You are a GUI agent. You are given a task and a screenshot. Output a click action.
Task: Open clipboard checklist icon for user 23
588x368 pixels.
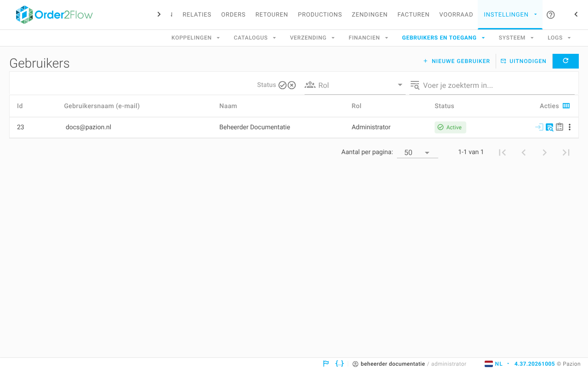coord(560,127)
